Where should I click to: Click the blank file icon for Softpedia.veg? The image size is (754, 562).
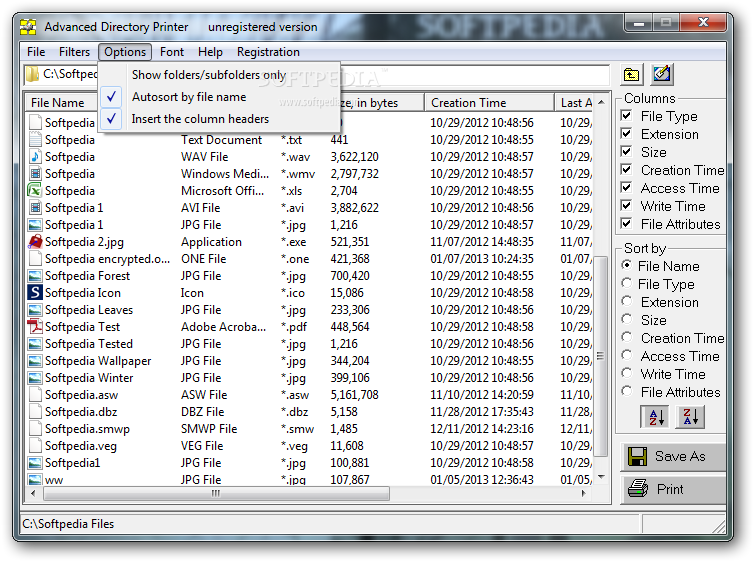[35, 446]
